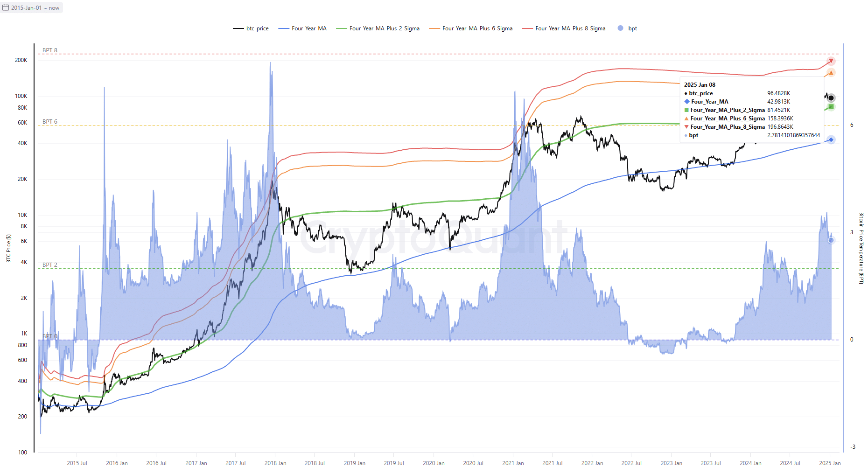Click the 81.4521K tooltip value
868x467 pixels.
point(778,110)
